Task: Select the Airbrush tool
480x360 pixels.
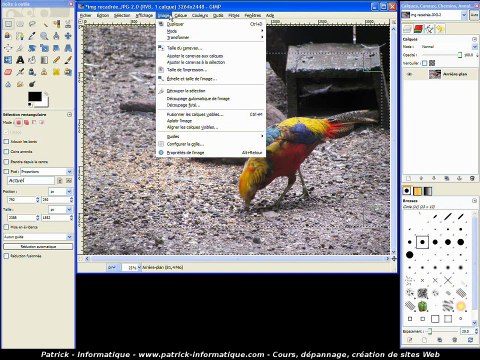Action: click(x=20, y=72)
